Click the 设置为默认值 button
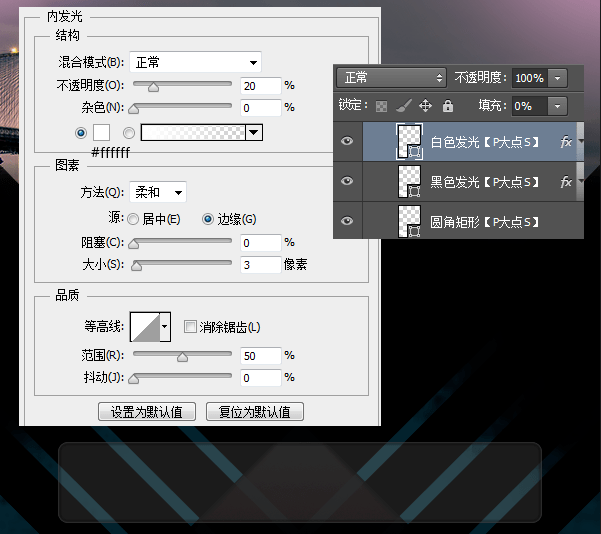The height and width of the screenshot is (534, 601). pyautogui.click(x=147, y=412)
